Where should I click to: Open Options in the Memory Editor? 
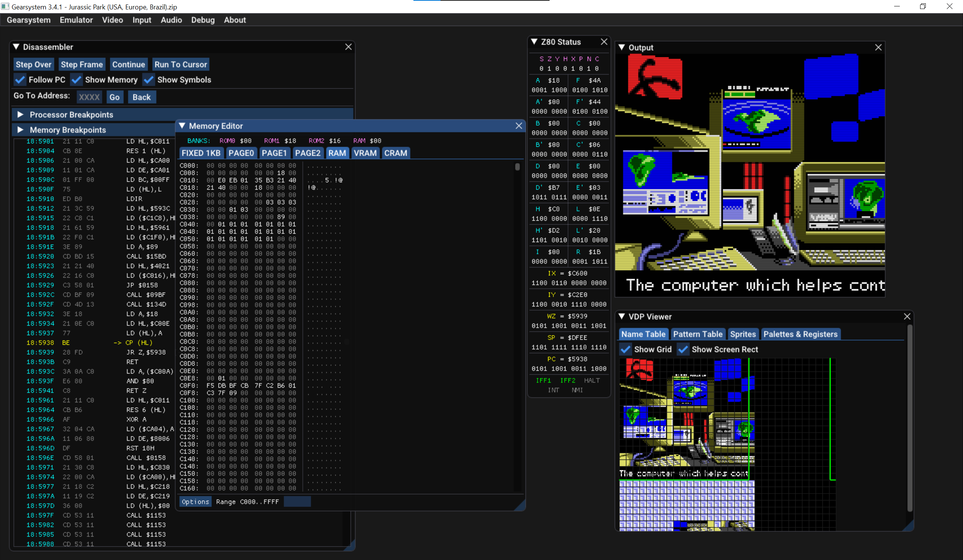click(x=195, y=502)
